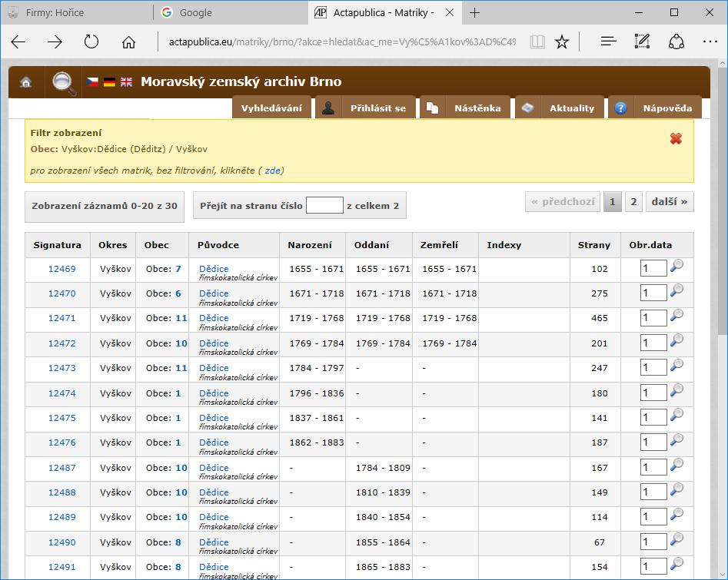The width and height of the screenshot is (728, 580).
Task: Open images via magnifier in row 12471
Action: tap(677, 315)
